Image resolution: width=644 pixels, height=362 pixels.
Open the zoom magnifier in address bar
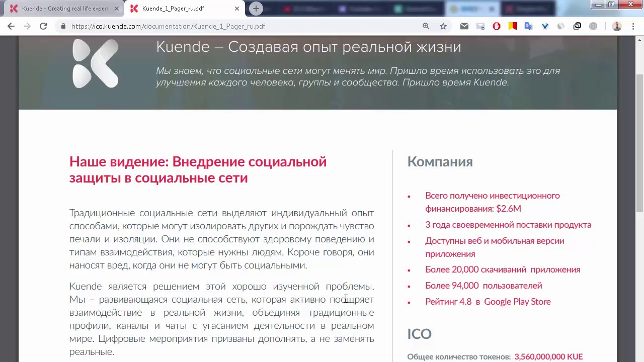pos(426,26)
